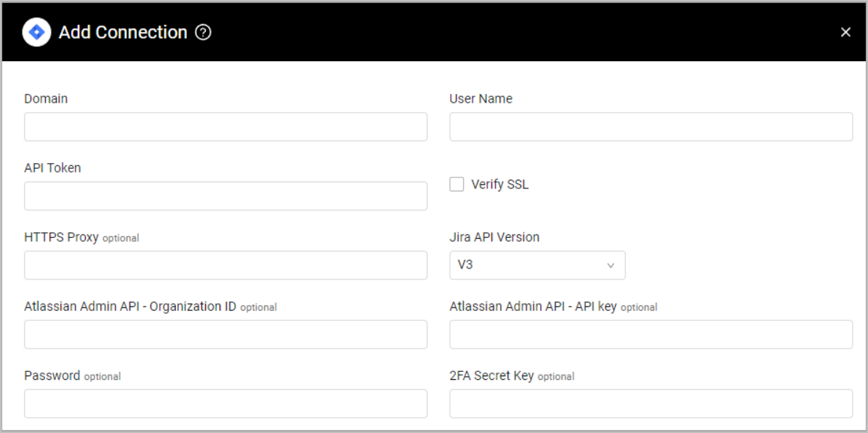Viewport: 868px width, 433px height.
Task: Click the Password input field
Action: click(226, 404)
